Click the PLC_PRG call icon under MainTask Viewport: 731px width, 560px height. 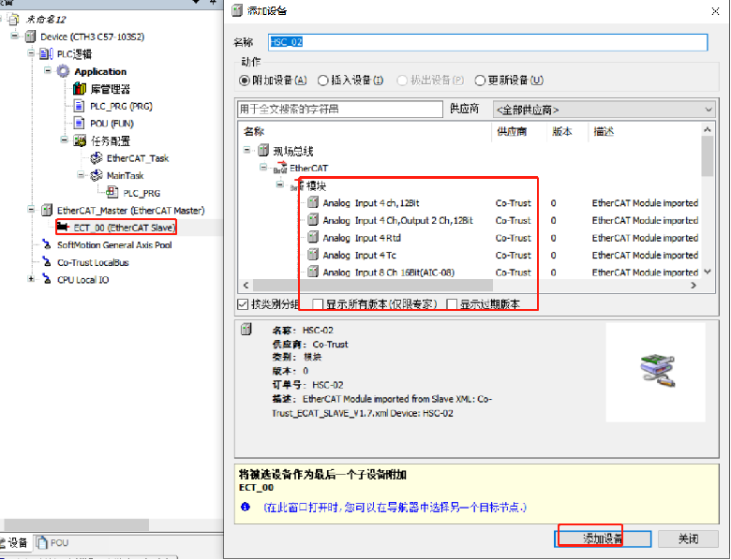click(x=112, y=192)
